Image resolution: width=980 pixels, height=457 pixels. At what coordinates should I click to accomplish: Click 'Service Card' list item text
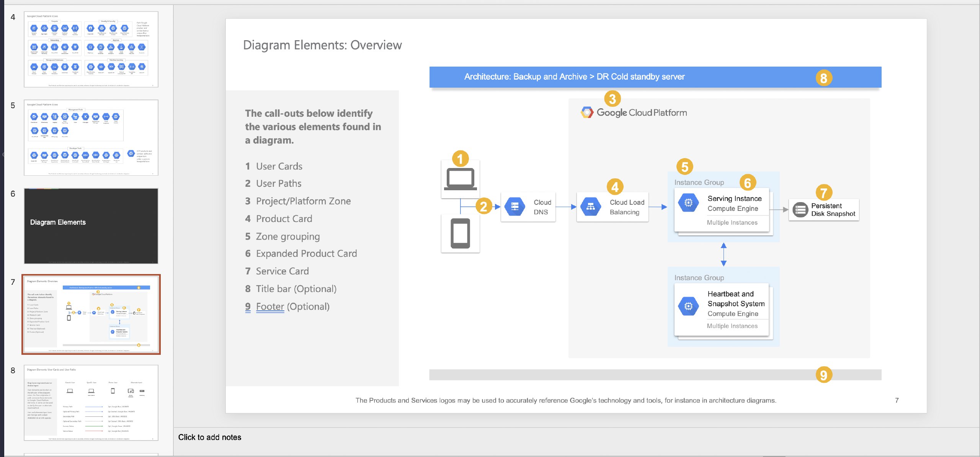click(282, 271)
